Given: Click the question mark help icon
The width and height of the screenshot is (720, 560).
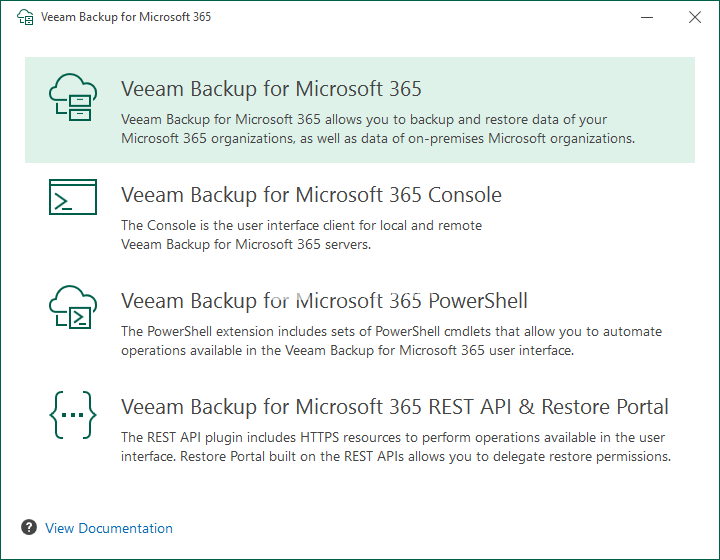Looking at the screenshot, I should [29, 527].
